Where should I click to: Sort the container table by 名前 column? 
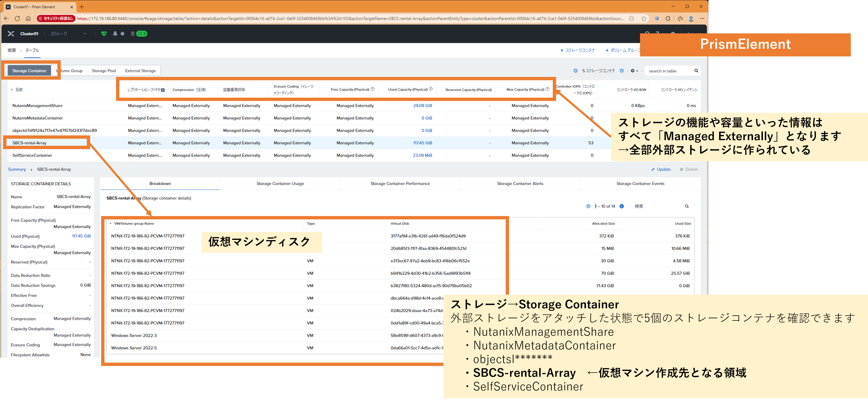(19, 90)
